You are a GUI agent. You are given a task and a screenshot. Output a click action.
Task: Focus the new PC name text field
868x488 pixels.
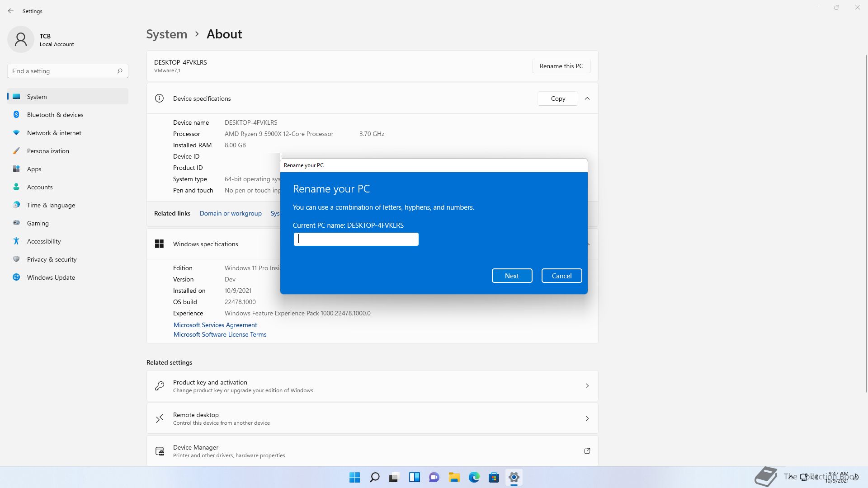click(356, 239)
